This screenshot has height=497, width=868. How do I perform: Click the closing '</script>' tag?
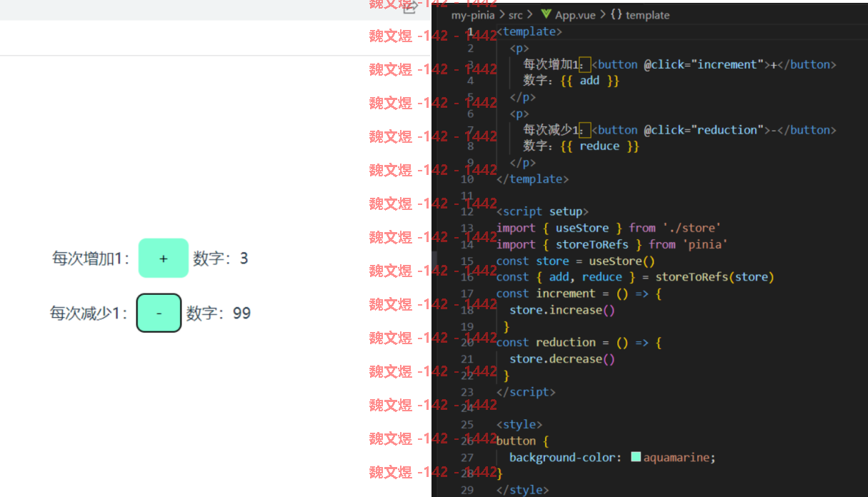click(x=526, y=391)
